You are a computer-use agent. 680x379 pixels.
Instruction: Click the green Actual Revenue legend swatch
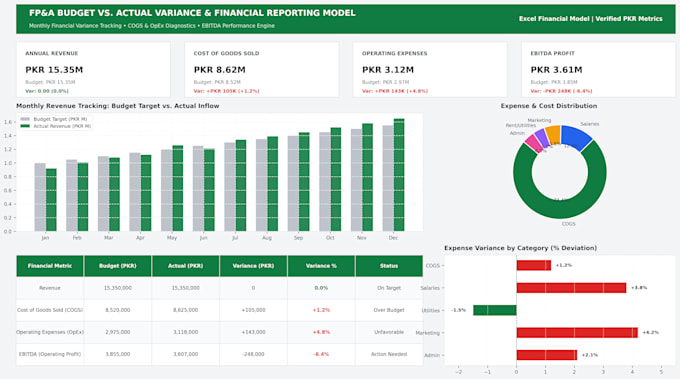pyautogui.click(x=25, y=126)
